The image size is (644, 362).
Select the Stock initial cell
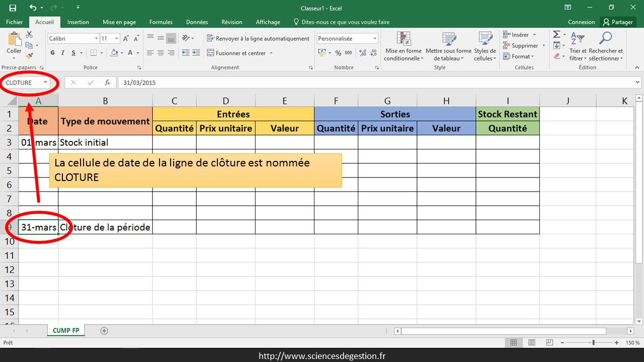point(105,142)
